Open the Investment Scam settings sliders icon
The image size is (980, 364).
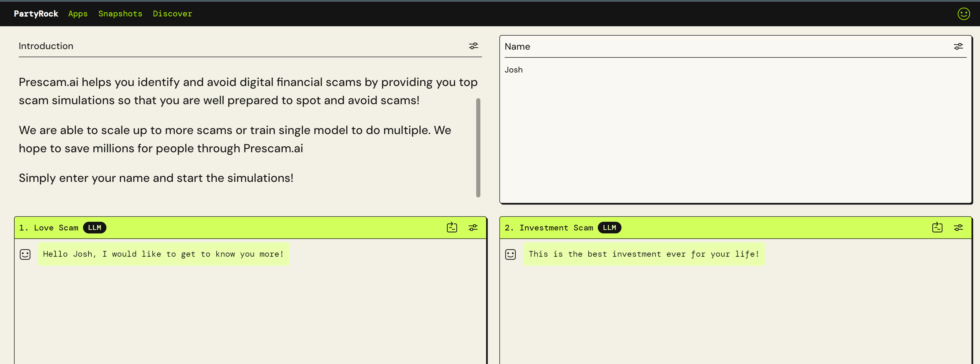click(958, 227)
